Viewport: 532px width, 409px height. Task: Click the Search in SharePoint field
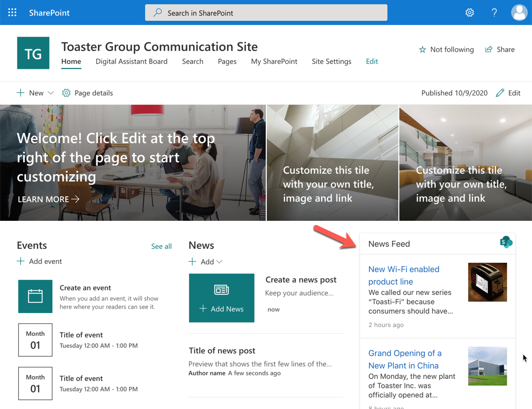(266, 12)
